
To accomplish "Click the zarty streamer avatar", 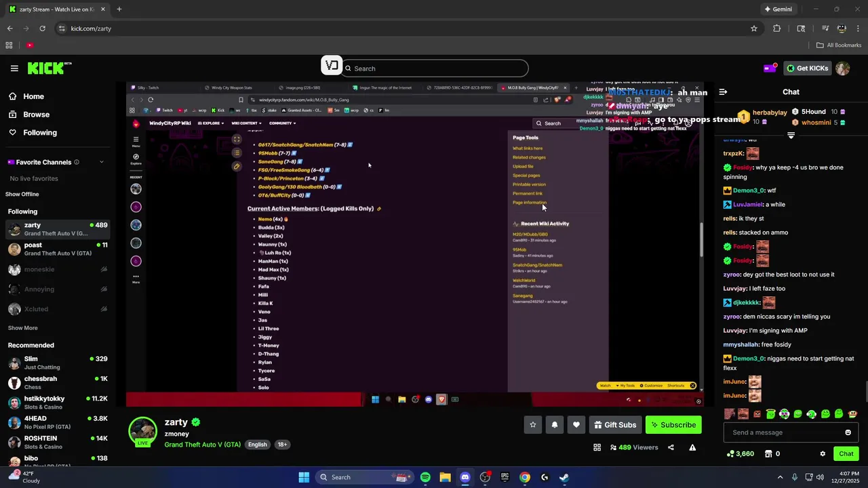I will [143, 432].
